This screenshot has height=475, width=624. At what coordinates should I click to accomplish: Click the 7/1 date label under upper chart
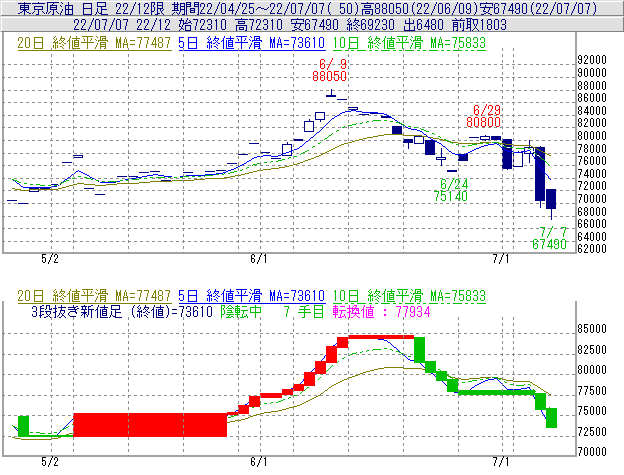point(501,259)
